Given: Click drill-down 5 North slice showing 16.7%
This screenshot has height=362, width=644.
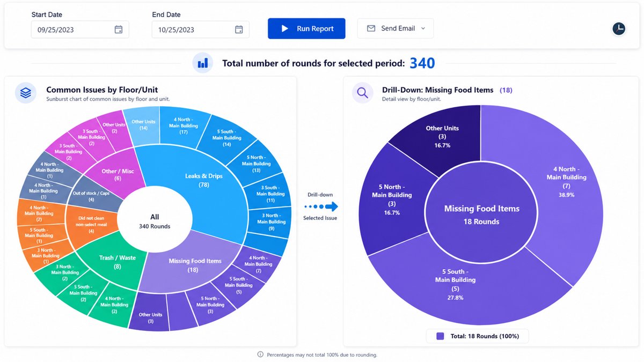Looking at the screenshot, I should coord(392,198).
